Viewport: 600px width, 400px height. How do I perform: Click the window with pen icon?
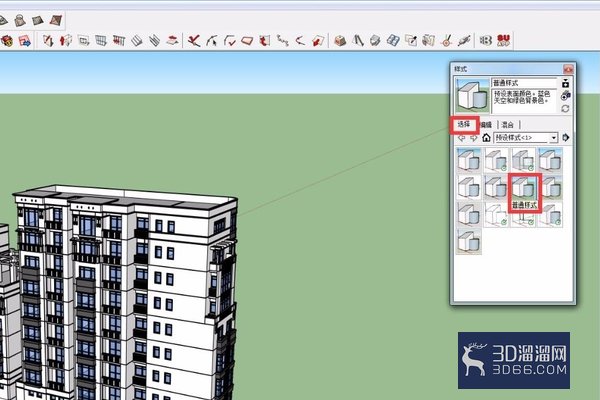tap(411, 40)
